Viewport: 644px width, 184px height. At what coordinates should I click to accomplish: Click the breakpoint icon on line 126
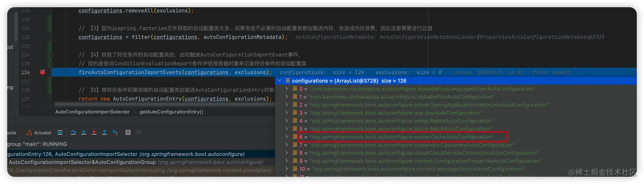[x=42, y=73]
